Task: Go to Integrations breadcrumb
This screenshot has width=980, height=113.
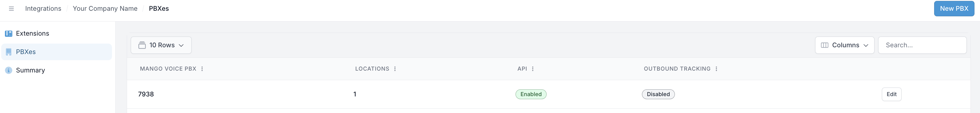Action: pyautogui.click(x=43, y=8)
